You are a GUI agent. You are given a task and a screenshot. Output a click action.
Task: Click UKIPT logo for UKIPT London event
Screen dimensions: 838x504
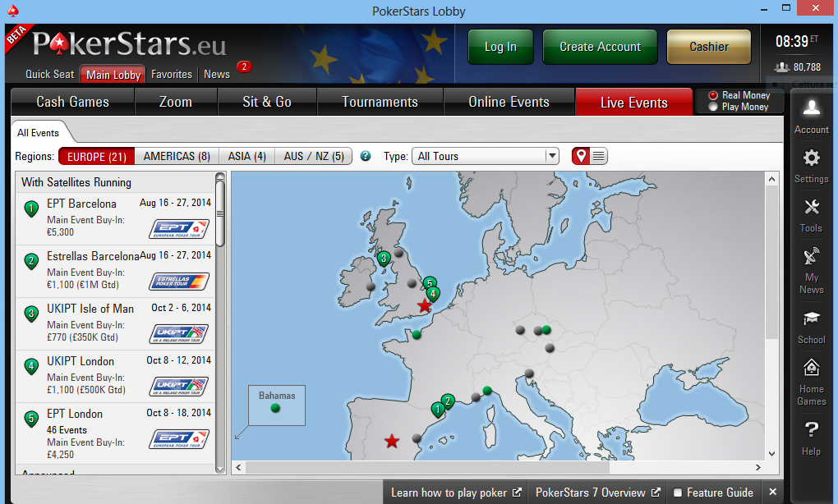179,386
